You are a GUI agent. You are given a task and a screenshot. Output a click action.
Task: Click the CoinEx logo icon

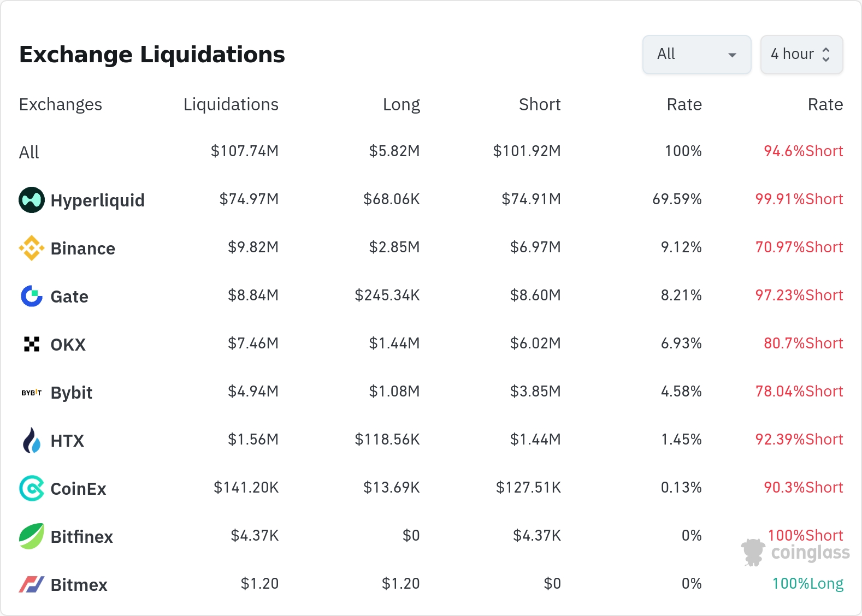pos(32,488)
